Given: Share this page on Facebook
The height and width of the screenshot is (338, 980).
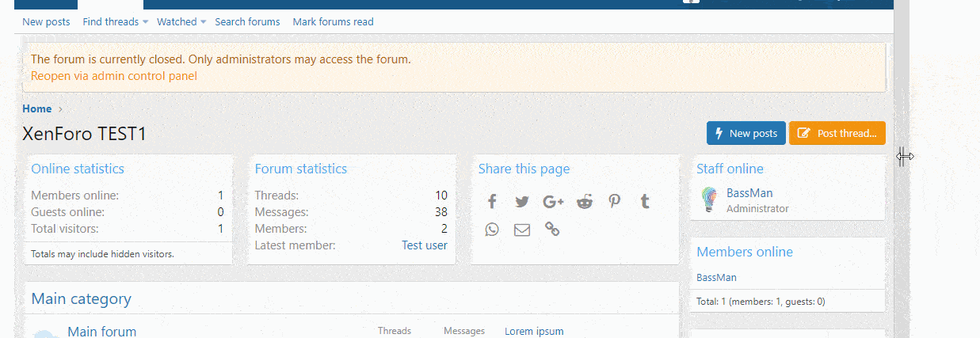Looking at the screenshot, I should point(492,202).
